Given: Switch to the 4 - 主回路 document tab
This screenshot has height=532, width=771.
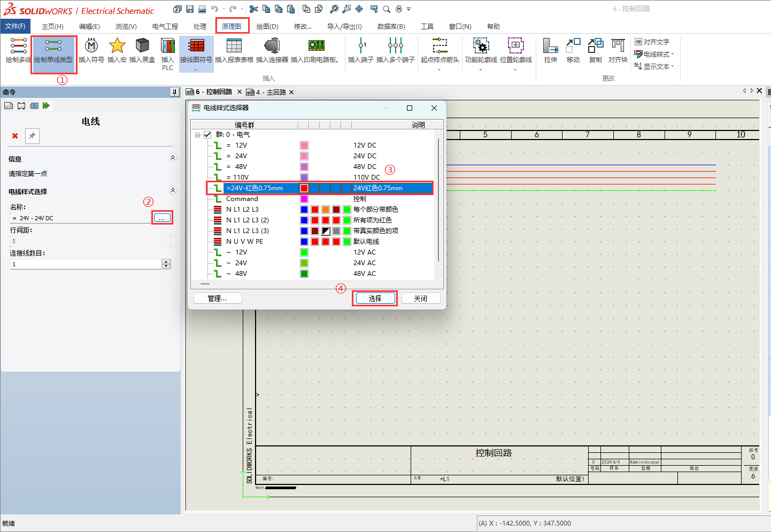Looking at the screenshot, I should 272,92.
